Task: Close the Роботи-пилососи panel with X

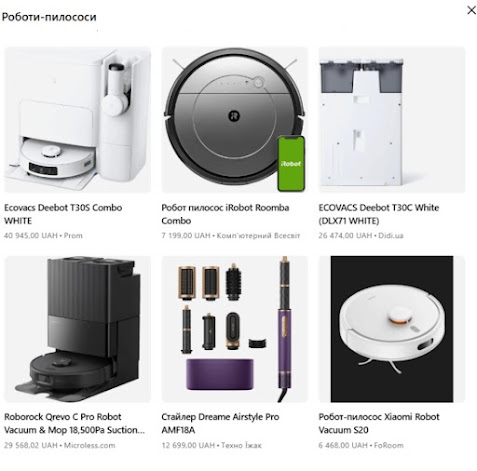Action: (x=471, y=10)
